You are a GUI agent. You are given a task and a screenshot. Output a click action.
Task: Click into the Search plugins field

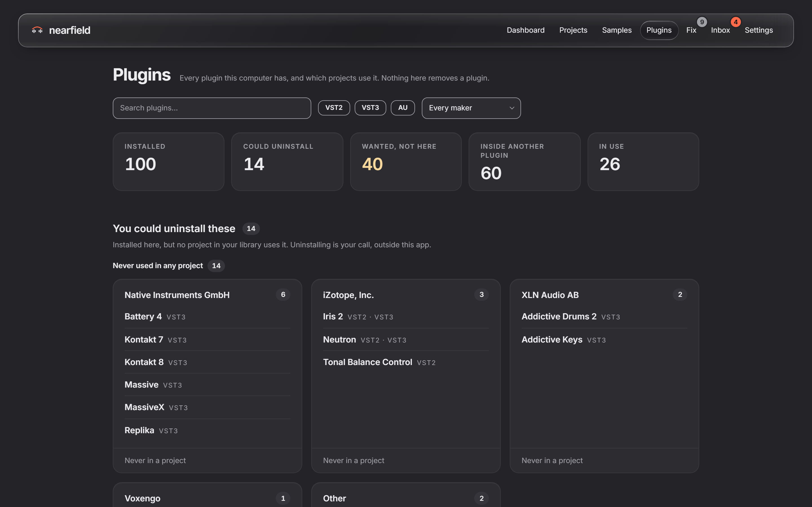[212, 108]
